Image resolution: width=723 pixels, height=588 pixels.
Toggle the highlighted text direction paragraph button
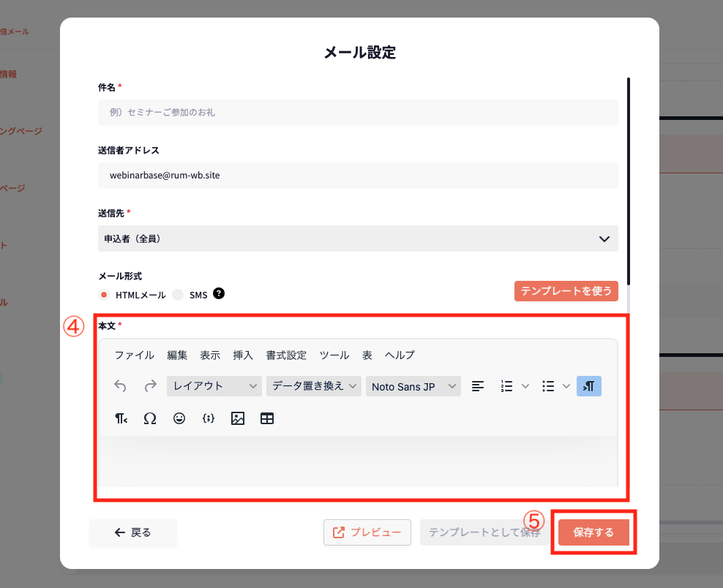589,386
